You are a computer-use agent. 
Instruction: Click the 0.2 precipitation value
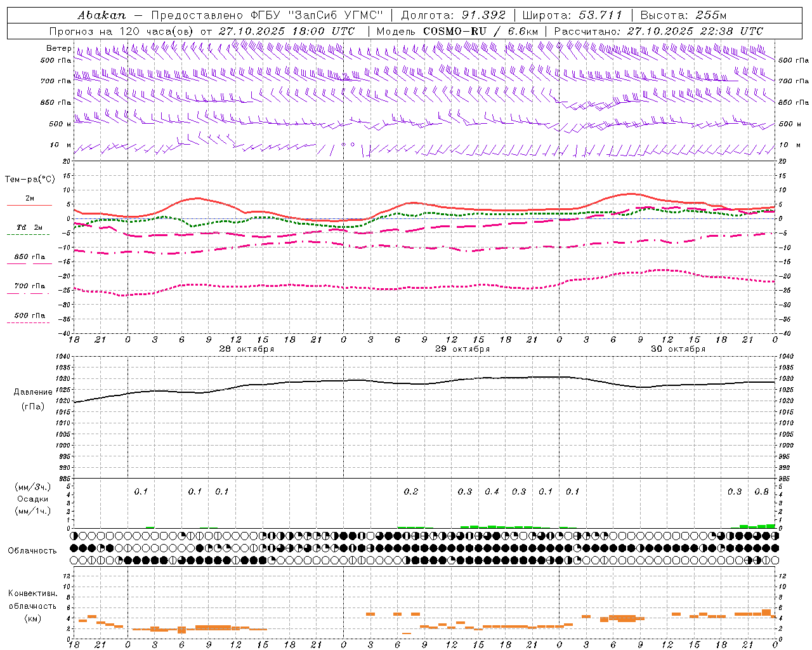(x=411, y=491)
